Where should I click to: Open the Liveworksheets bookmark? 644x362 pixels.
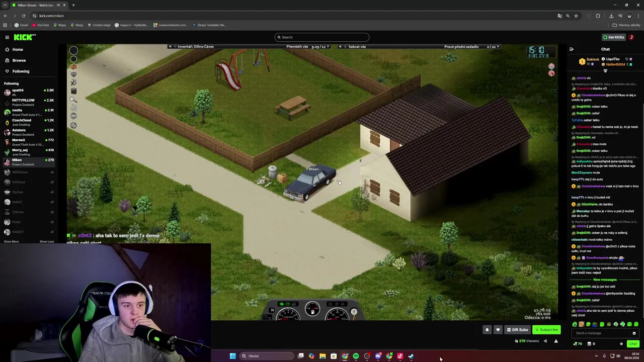[x=170, y=25]
